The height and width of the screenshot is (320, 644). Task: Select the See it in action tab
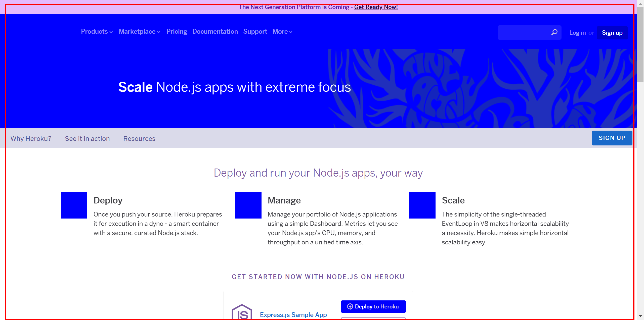(87, 139)
